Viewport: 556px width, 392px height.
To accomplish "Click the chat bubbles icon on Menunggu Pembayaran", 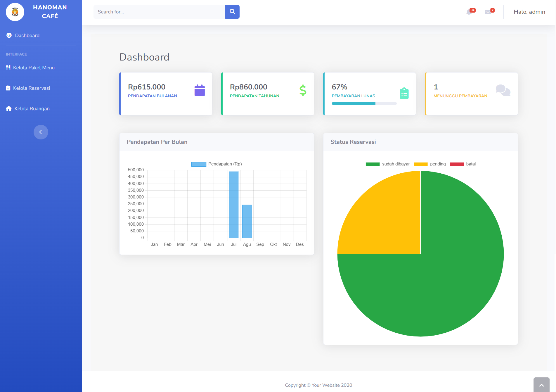I will pos(503,90).
